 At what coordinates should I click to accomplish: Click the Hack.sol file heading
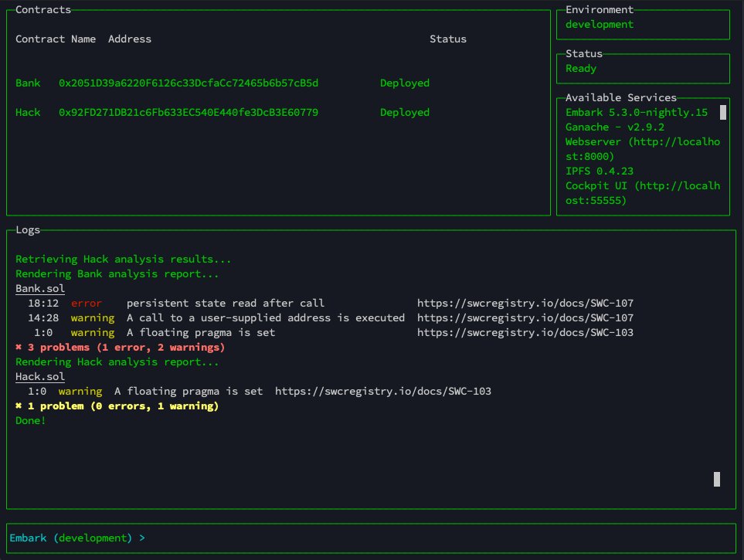coord(40,377)
